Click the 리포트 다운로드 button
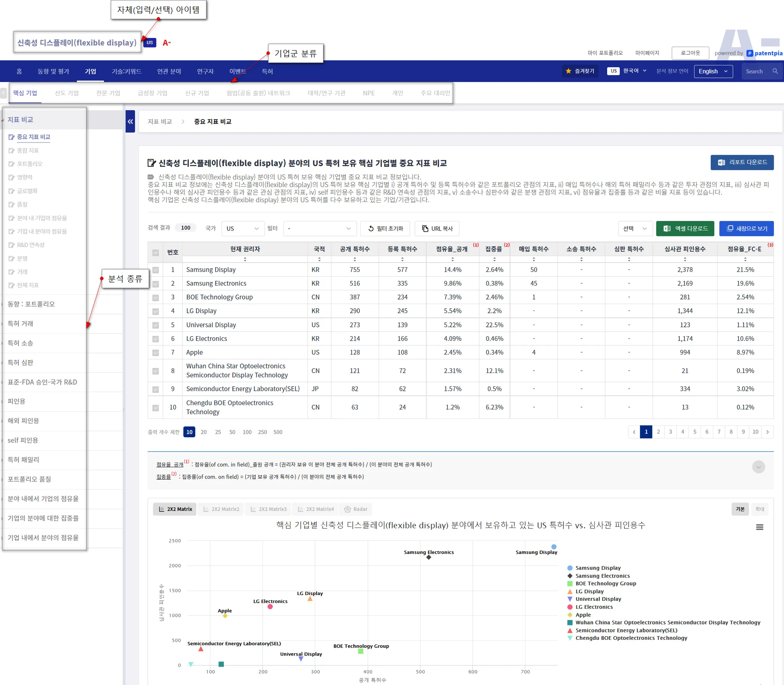Viewport: 784px width, 685px height. [742, 162]
